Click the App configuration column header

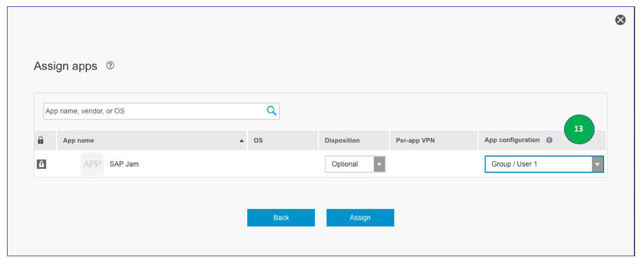point(512,140)
